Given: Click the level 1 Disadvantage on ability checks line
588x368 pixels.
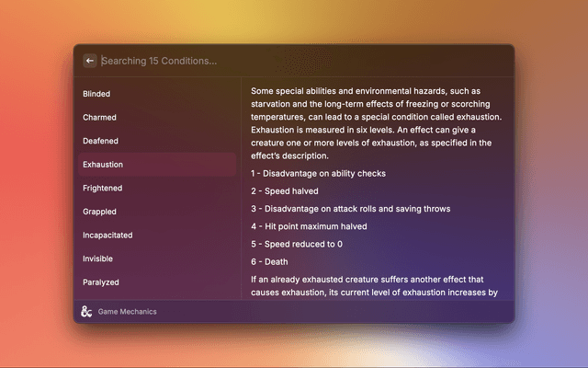Looking at the screenshot, I should click(x=318, y=173).
